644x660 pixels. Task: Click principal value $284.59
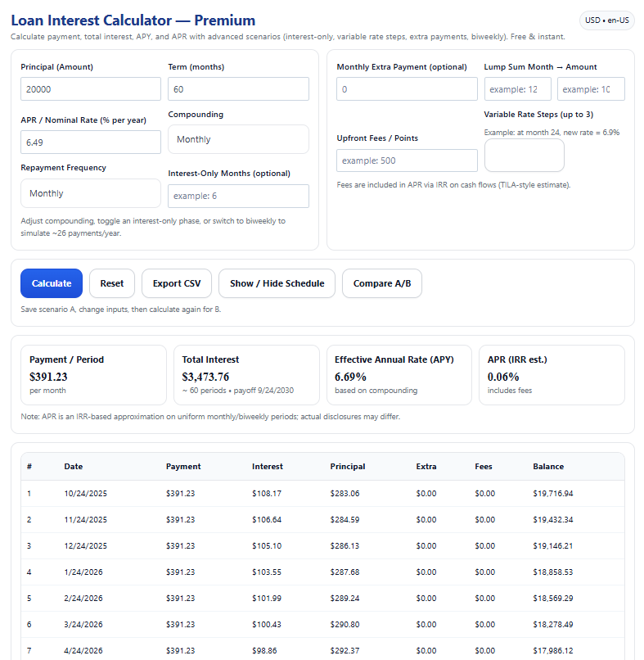click(345, 519)
